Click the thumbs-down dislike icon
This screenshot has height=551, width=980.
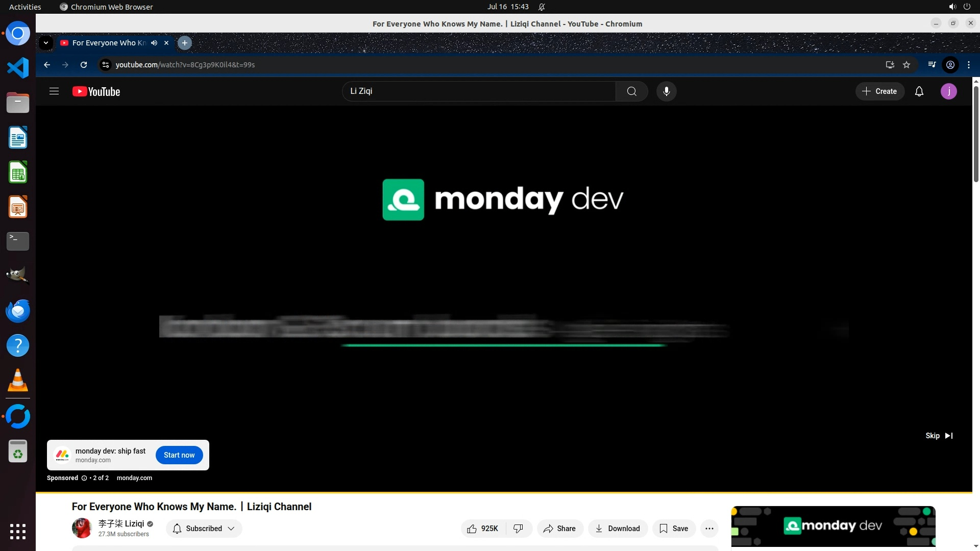pos(518,529)
